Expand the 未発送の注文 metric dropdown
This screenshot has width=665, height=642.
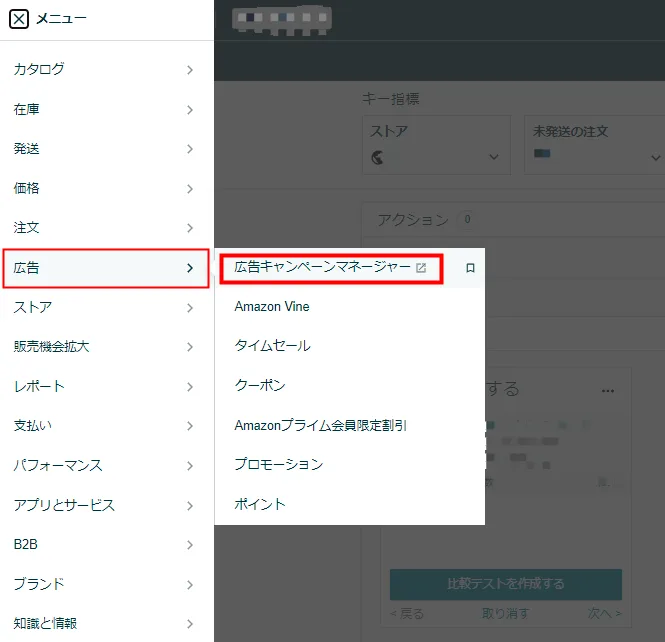coord(656,158)
